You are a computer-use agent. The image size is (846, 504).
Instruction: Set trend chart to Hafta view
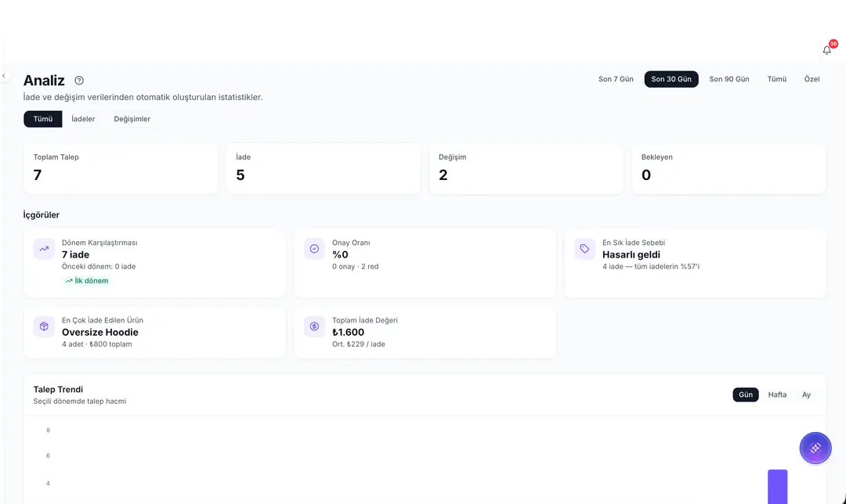click(777, 394)
